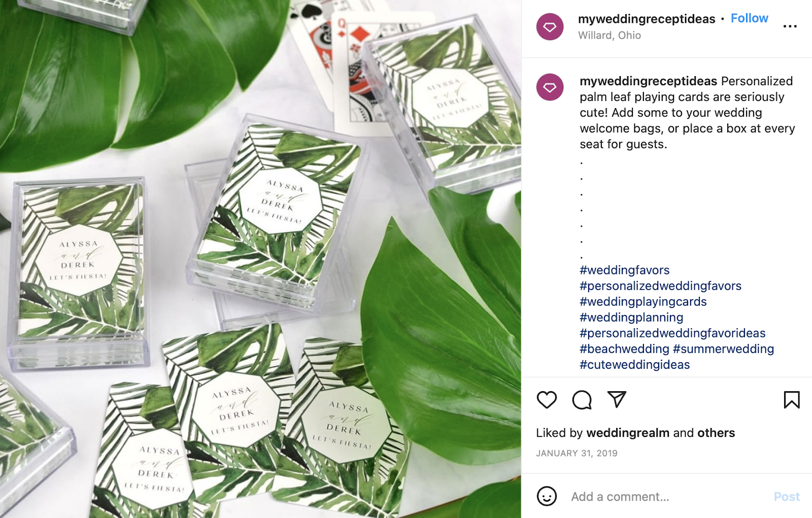This screenshot has height=518, width=812.
Task: Show others who liked the post
Action: click(x=716, y=433)
